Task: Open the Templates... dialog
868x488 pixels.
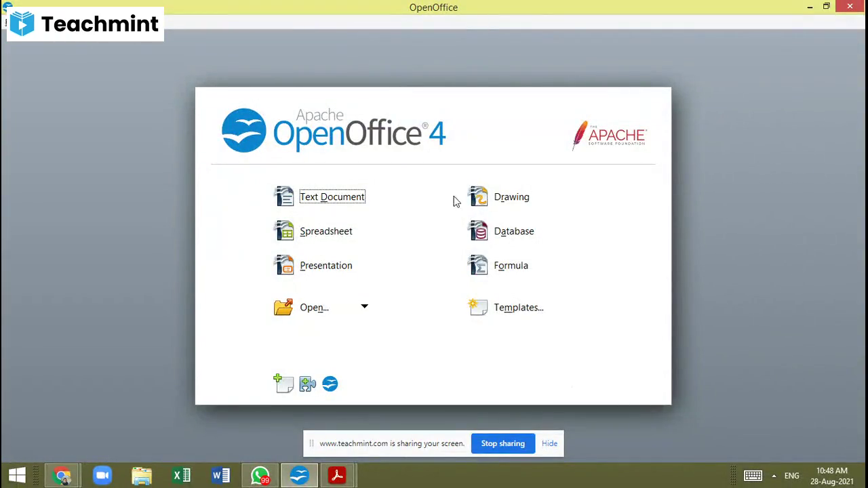Action: (519, 308)
